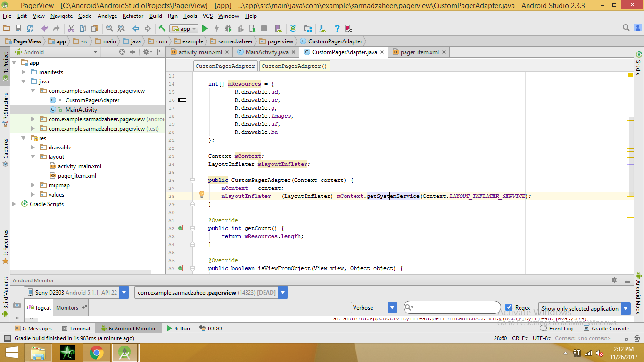The image size is (644, 362).
Task: Click the Apply Changes lightning icon
Action: (x=217, y=29)
